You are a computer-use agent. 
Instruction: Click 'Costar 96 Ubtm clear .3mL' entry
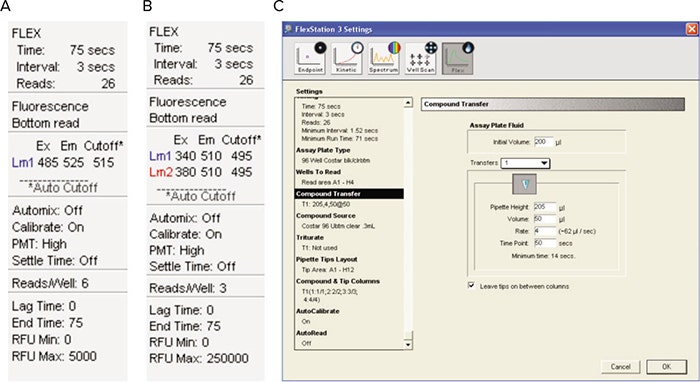[x=338, y=226]
